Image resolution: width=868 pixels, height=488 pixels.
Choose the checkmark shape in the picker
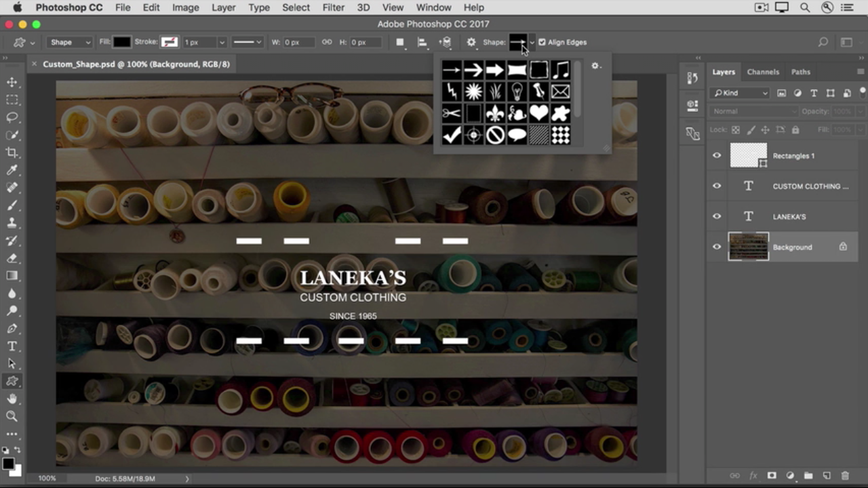pos(452,136)
